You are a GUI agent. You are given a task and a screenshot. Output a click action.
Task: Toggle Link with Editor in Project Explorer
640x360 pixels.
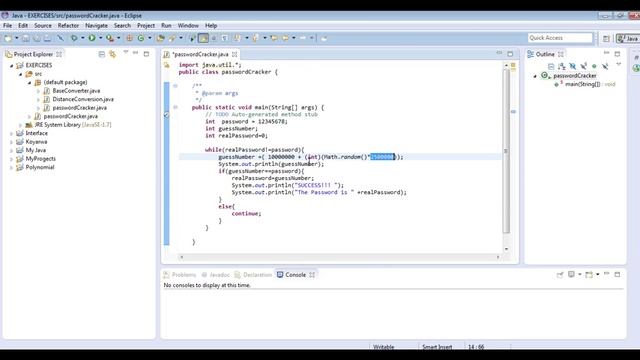click(112, 54)
